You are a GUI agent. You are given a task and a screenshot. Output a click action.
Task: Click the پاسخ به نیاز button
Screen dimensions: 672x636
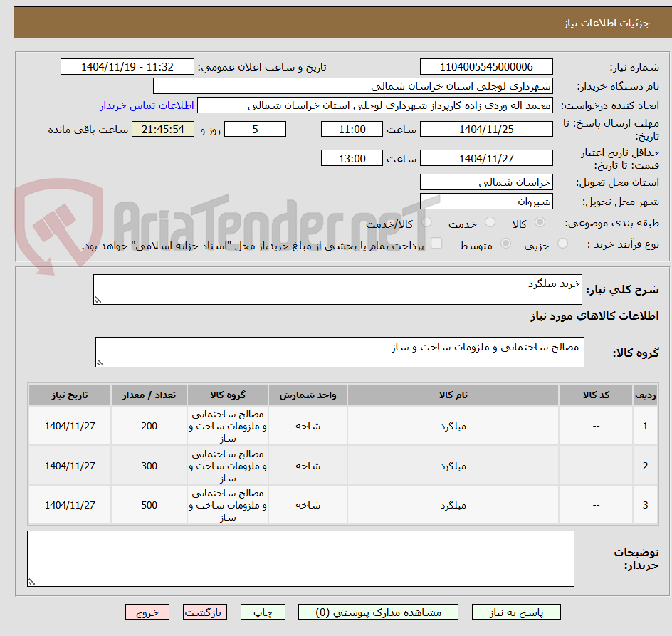coord(516,612)
